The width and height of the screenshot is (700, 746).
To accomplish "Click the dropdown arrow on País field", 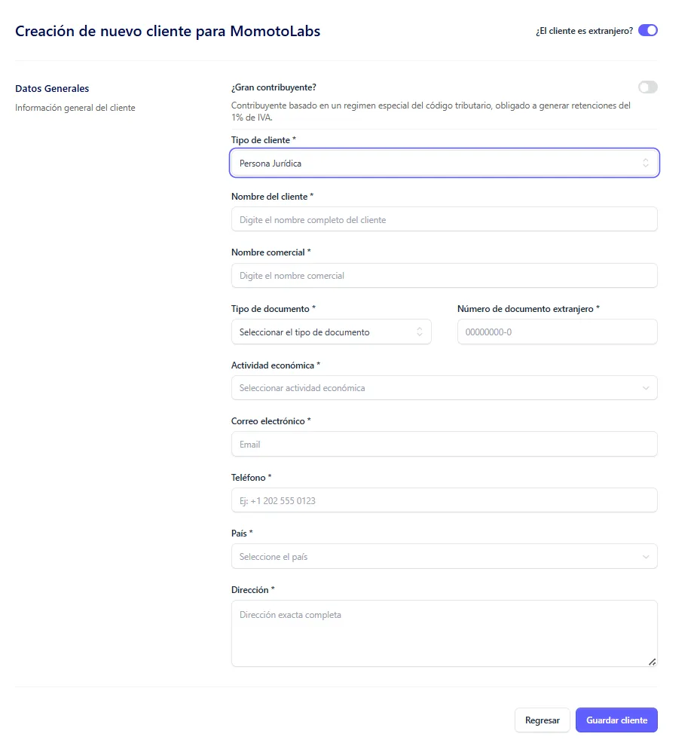I will pyautogui.click(x=647, y=556).
